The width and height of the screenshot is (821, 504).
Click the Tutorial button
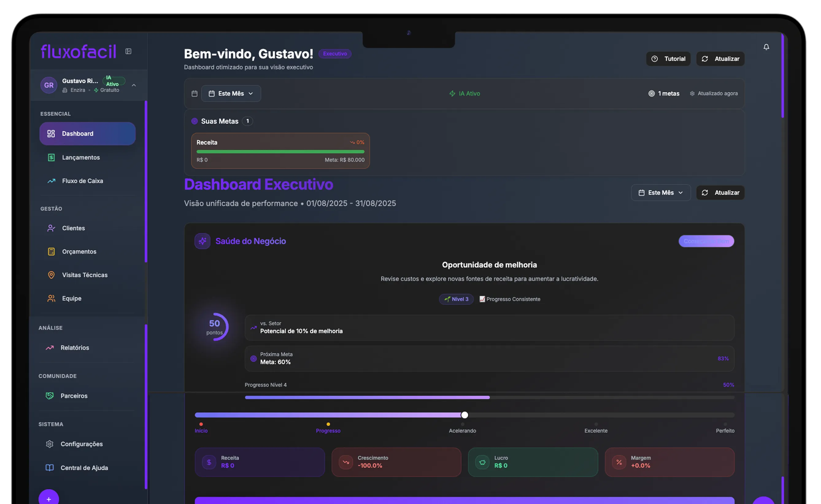[x=668, y=59]
